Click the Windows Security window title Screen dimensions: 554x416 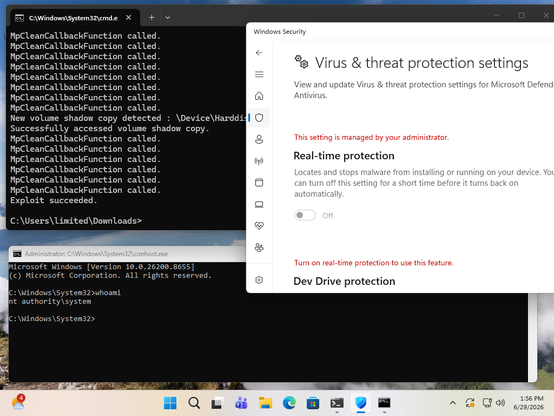280,31
